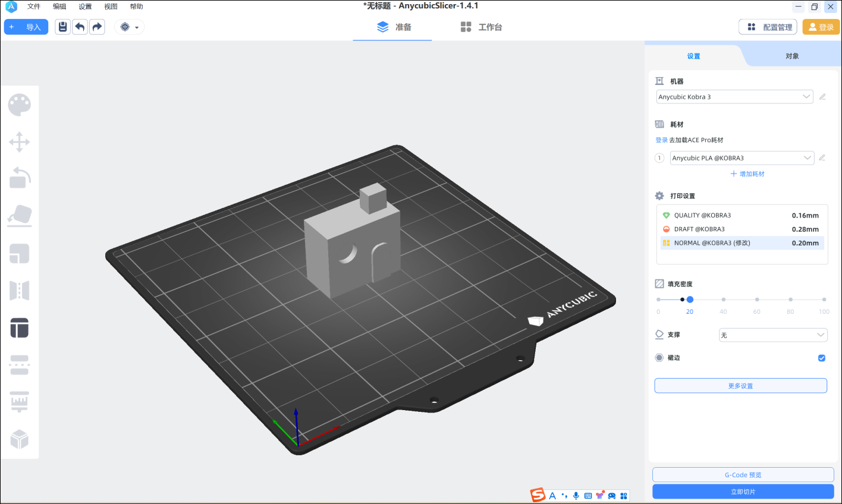Screen dimensions: 842x504
Task: Open the Anycubic Kobra 3 machine dropdown
Action: (x=734, y=97)
